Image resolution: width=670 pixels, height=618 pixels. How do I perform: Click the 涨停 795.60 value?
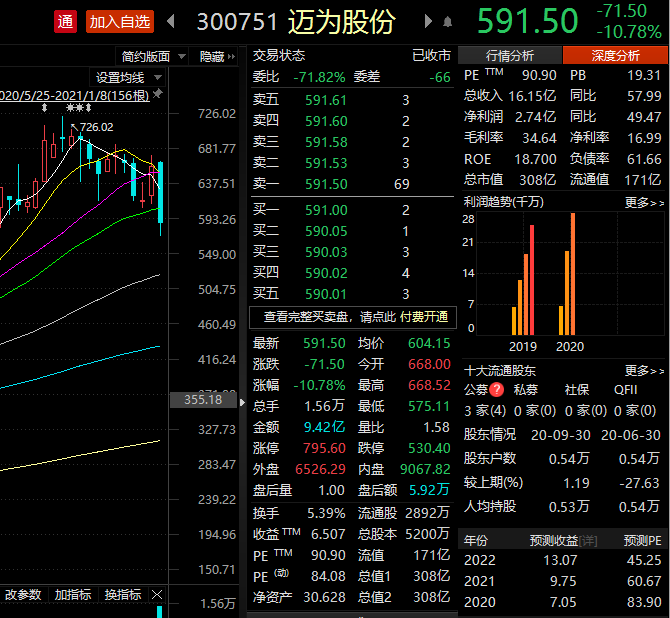click(x=324, y=448)
